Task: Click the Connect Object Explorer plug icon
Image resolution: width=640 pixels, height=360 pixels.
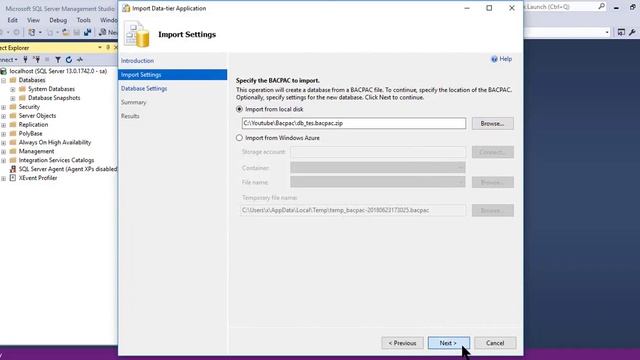Action: point(25,60)
